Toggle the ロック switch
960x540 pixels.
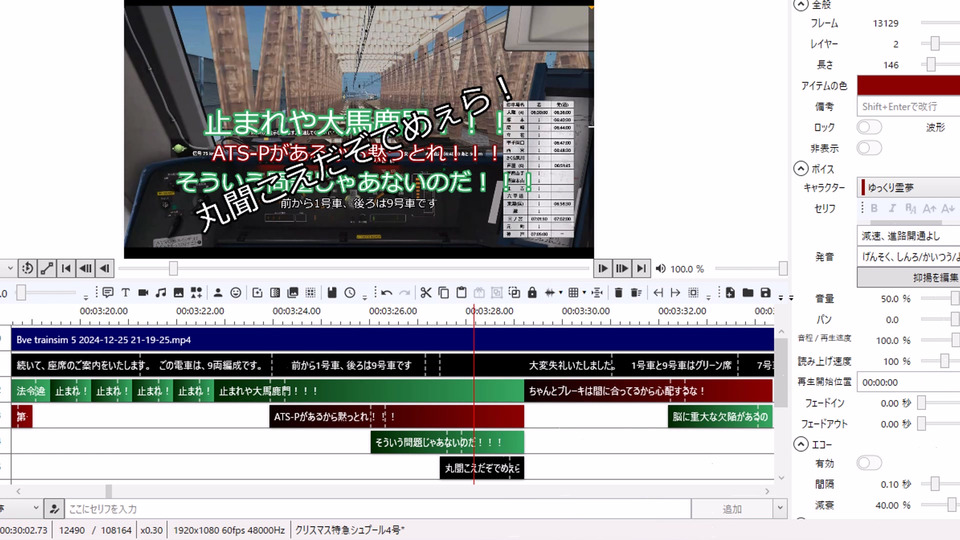(x=869, y=127)
